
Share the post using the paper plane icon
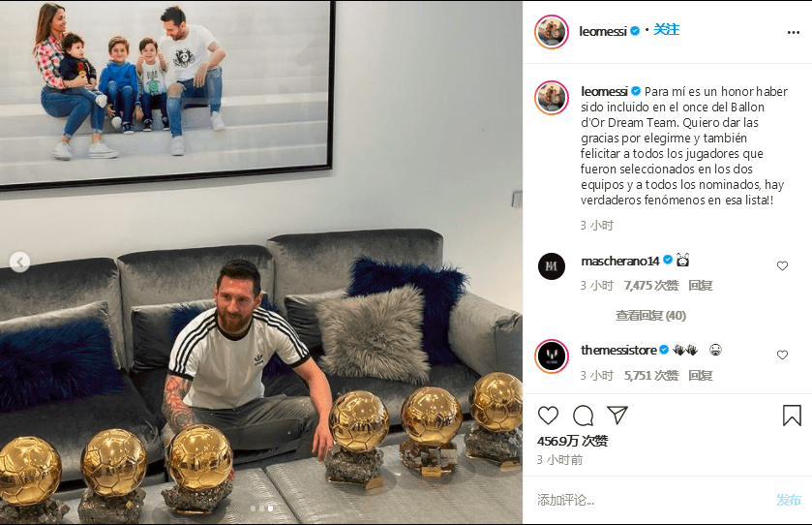tap(617, 415)
